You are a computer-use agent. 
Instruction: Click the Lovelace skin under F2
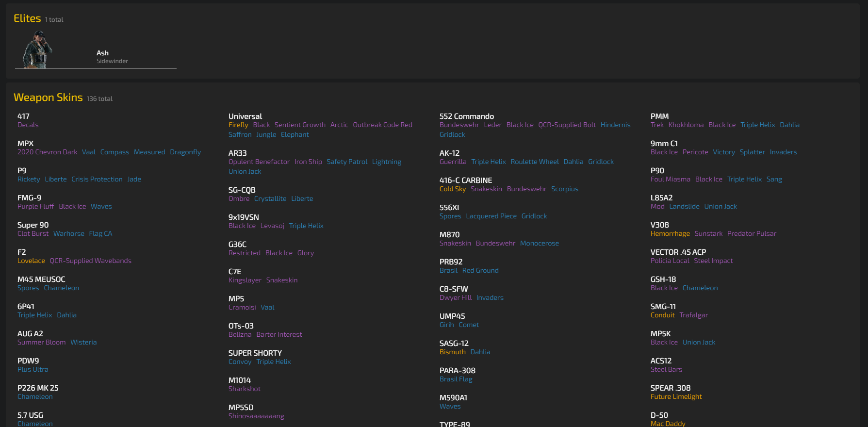31,261
